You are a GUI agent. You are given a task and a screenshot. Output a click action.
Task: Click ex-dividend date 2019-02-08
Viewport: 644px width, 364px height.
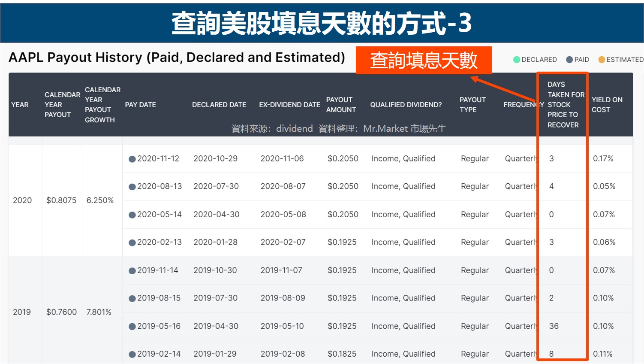tap(283, 354)
